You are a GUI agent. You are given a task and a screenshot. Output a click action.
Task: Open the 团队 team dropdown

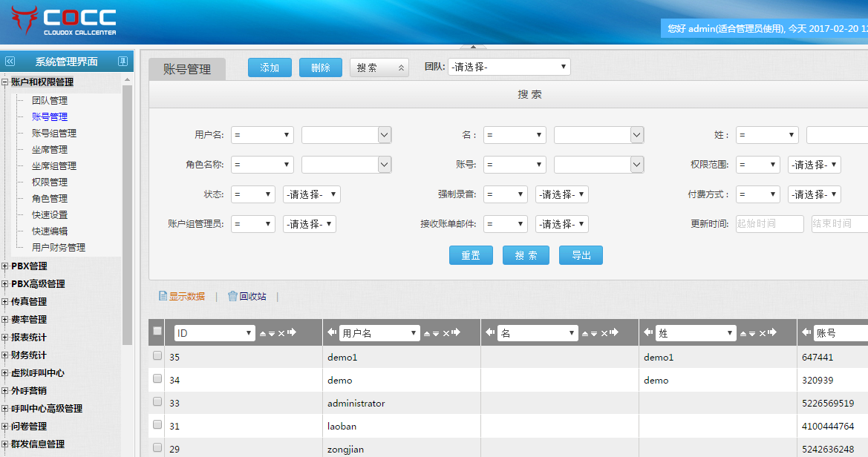(509, 67)
